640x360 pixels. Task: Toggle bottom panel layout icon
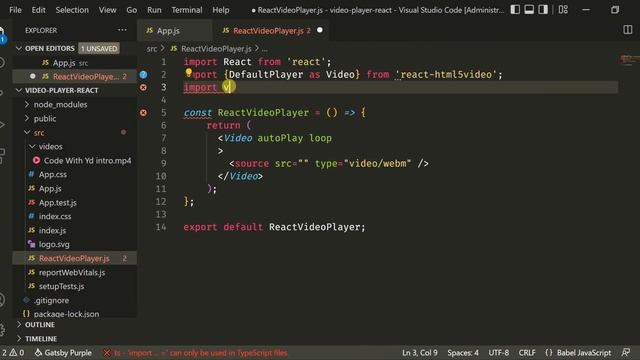[529, 9]
